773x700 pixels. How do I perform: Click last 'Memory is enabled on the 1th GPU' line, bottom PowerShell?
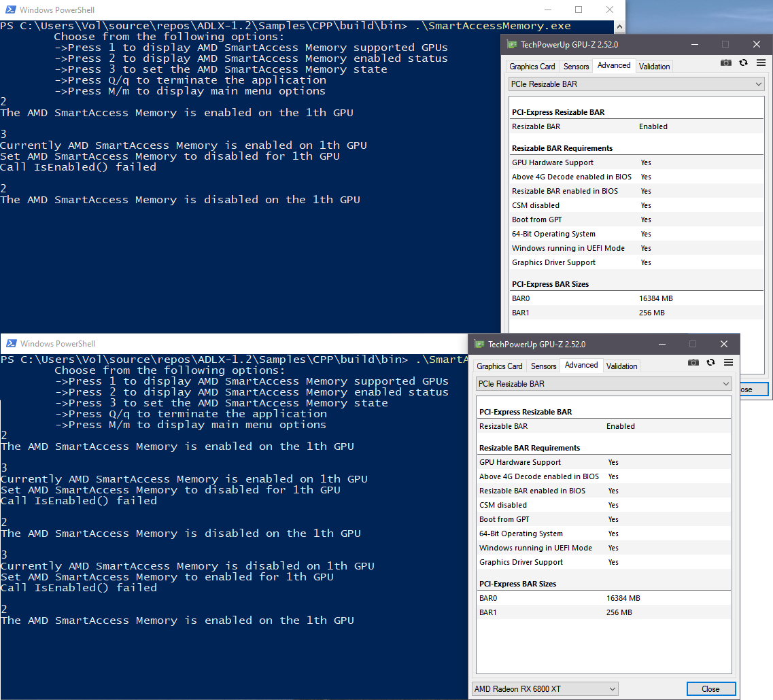point(177,620)
